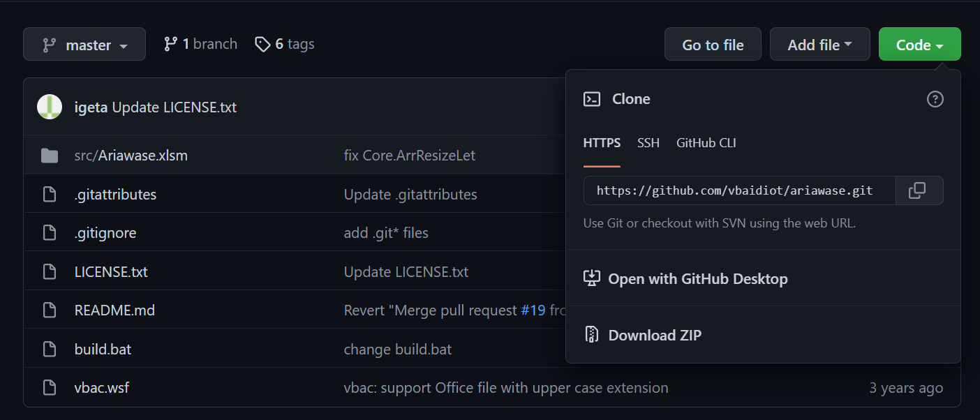
Task: Open LICENSE.txt row's Update LICENSE.txt commit
Action: coord(406,271)
